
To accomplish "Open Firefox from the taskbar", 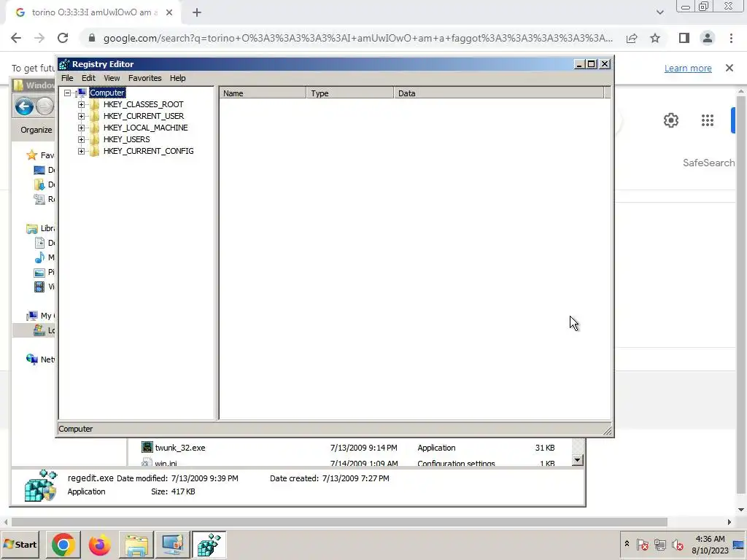I will coord(99,545).
